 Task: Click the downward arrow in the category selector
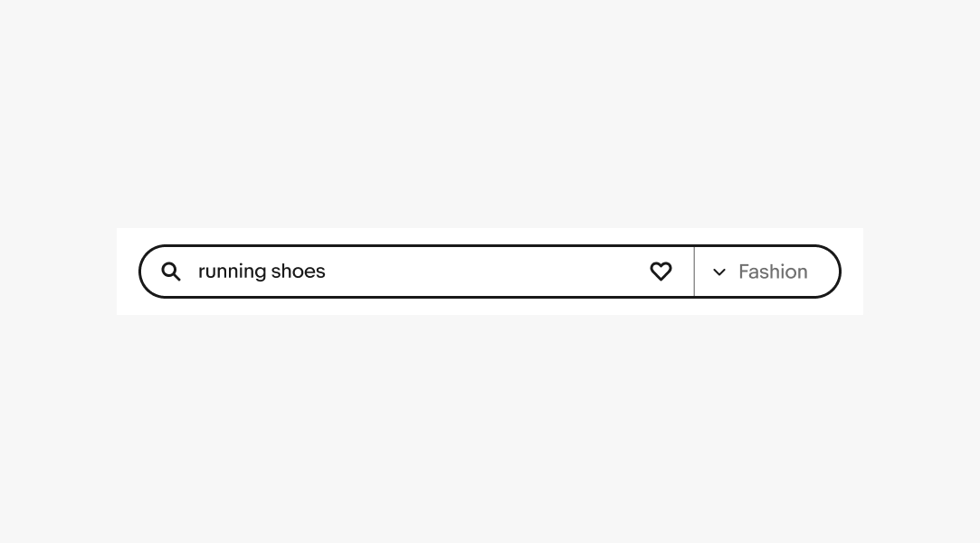pos(719,271)
